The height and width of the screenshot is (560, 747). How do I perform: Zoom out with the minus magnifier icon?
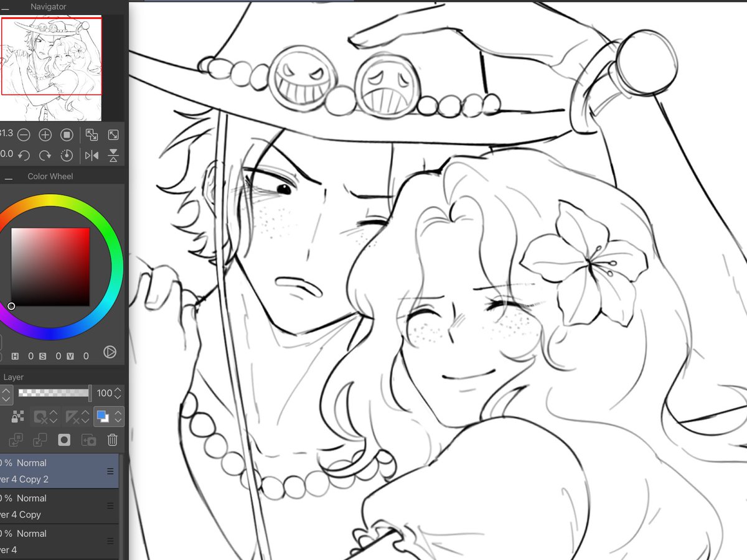pos(24,134)
